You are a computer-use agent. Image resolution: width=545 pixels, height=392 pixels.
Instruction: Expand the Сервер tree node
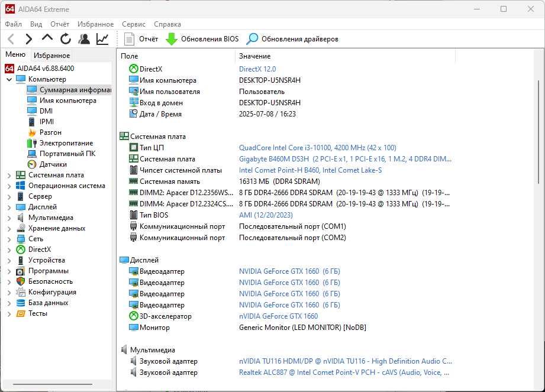pos(9,196)
